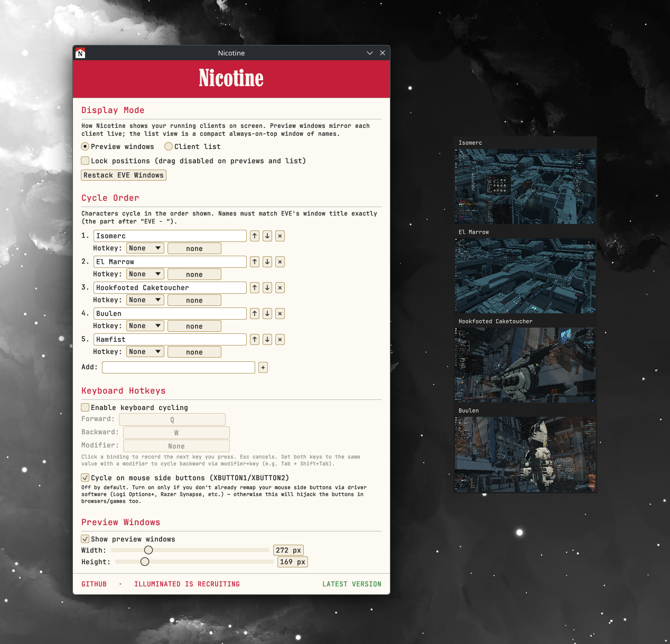This screenshot has height=644, width=670.
Task: Remove Isomerc from cycle list
Action: 280,236
